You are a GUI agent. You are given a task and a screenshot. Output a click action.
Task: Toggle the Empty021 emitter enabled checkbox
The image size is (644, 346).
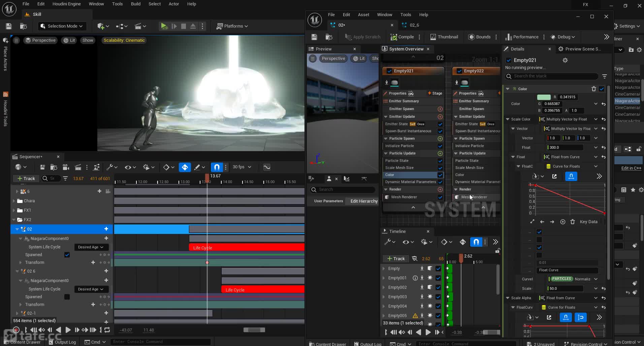tap(389, 71)
